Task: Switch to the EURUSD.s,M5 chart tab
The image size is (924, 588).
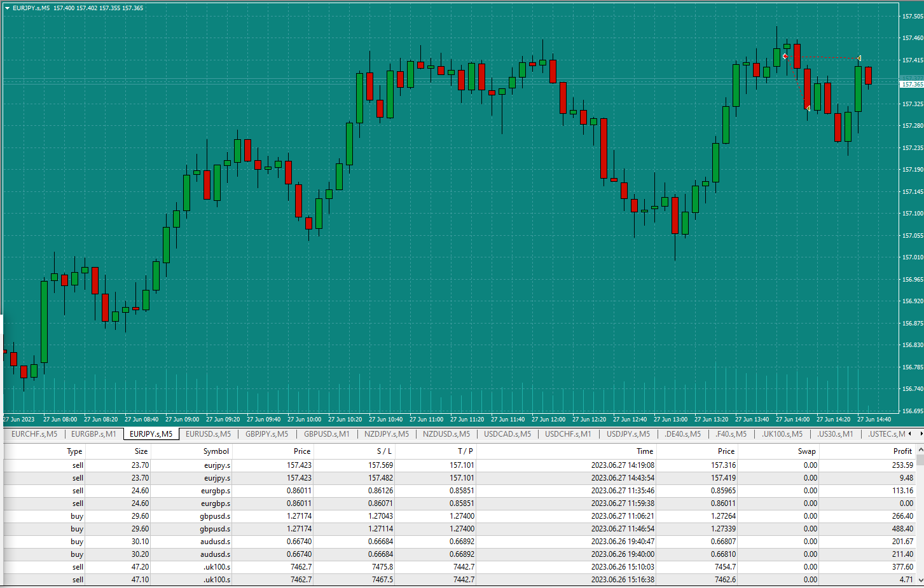Action: pyautogui.click(x=208, y=434)
